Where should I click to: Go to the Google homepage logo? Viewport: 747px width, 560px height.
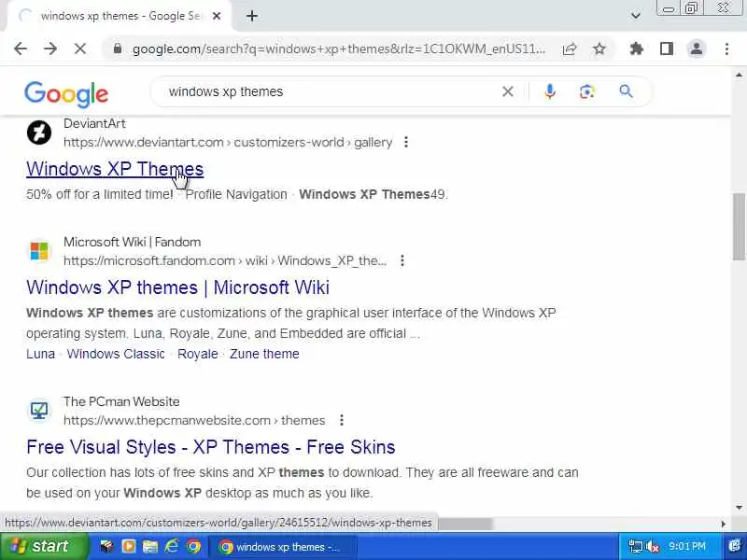coord(66,94)
